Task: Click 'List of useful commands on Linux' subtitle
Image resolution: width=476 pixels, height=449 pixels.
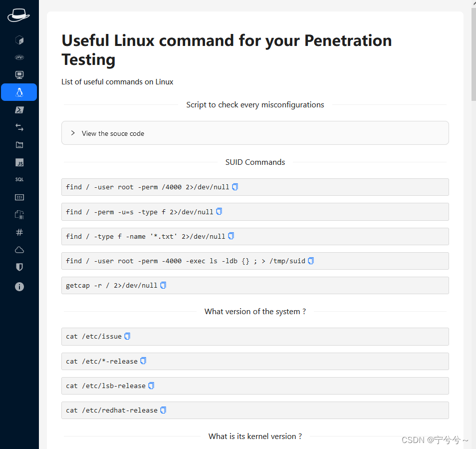Action: [x=117, y=82]
